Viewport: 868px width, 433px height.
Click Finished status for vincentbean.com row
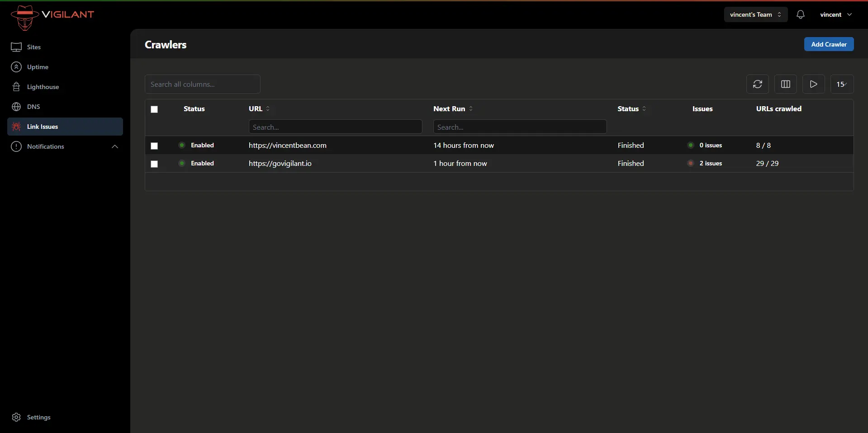click(631, 145)
